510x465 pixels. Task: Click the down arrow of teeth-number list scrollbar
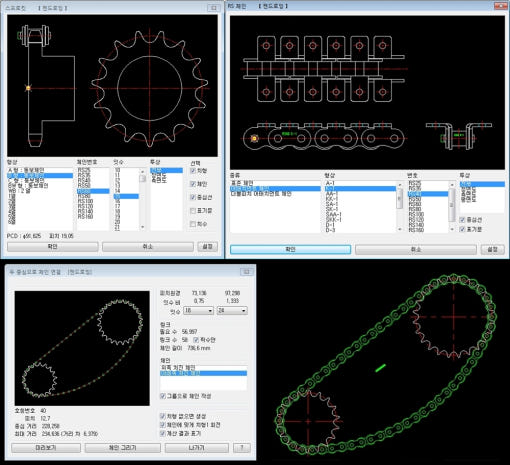pyautogui.click(x=143, y=227)
